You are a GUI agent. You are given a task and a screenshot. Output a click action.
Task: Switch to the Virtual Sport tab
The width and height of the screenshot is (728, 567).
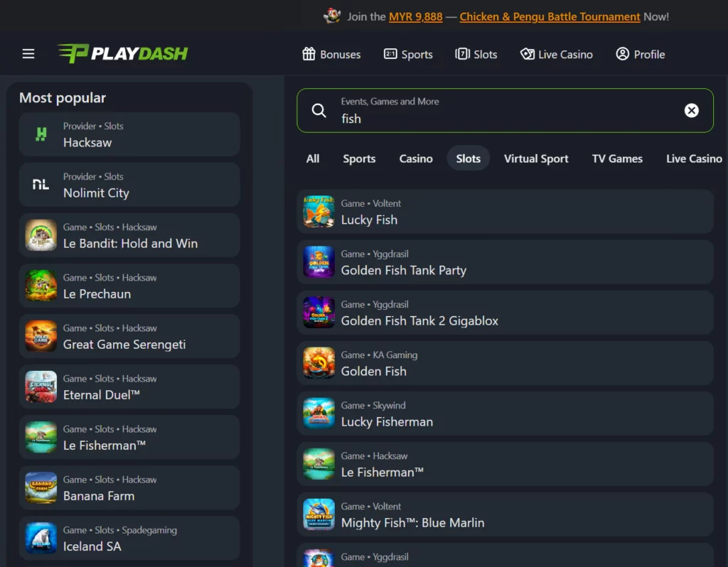[x=536, y=158]
